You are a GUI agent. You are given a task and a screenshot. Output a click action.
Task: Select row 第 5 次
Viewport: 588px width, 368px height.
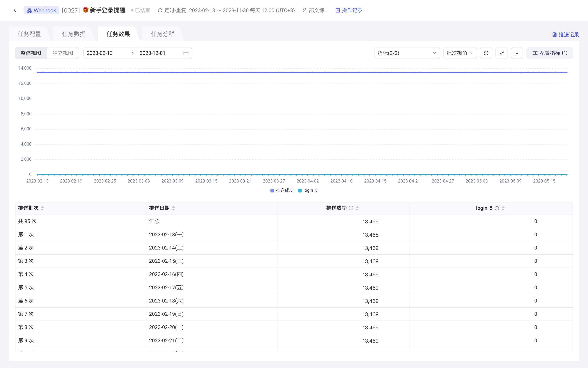tap(294, 288)
